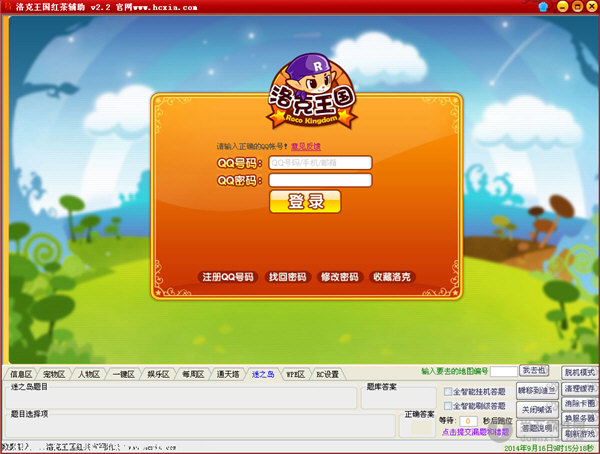This screenshot has width=600, height=454.
Task: Switch to the 一键区 tab
Action: point(123,374)
